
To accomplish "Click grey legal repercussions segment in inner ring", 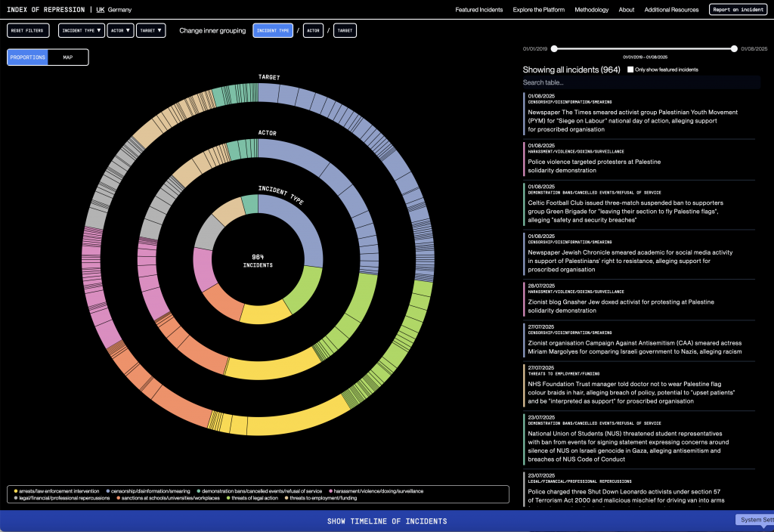I will pos(209,232).
